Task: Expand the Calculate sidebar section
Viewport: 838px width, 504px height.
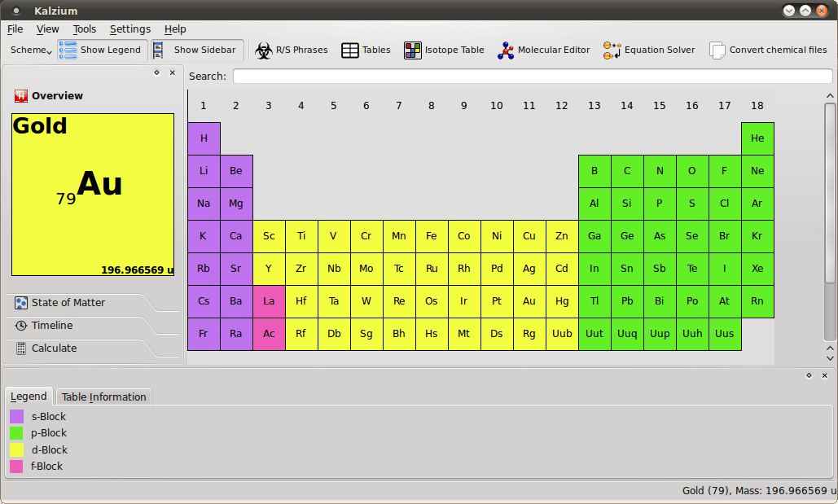Action: pos(55,349)
